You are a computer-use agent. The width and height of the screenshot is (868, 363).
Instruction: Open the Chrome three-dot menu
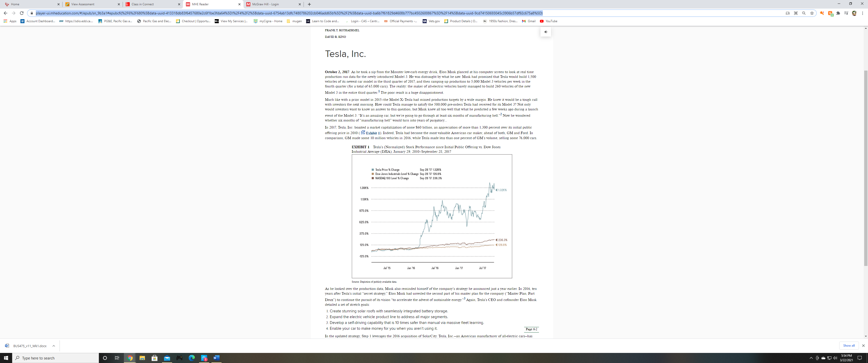(862, 13)
